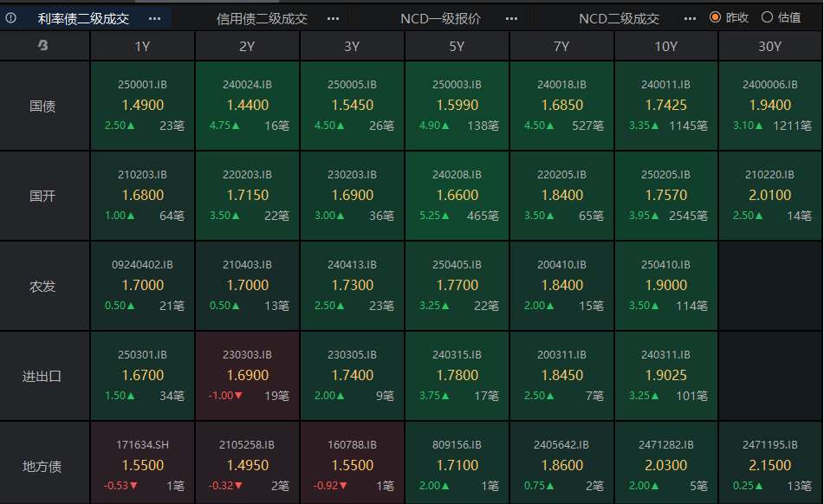Click the 171634.SH 地方债 cell
Screen dimensions: 824x504
coord(142,466)
